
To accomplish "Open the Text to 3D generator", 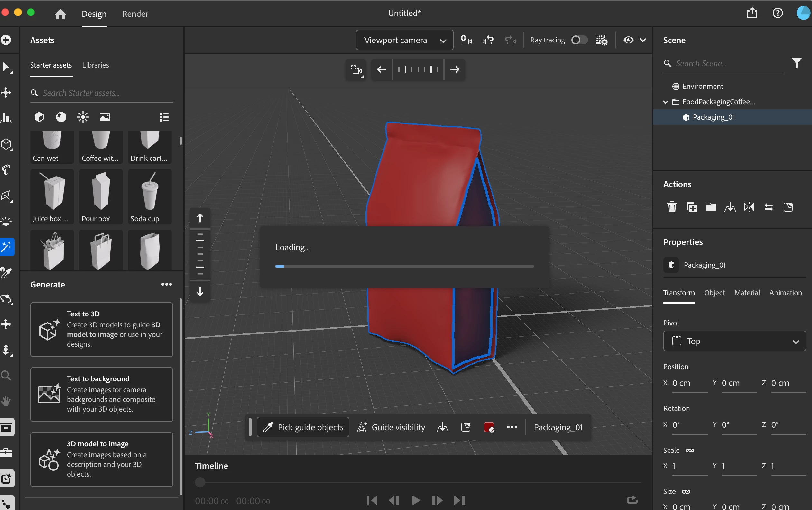I will click(x=102, y=329).
